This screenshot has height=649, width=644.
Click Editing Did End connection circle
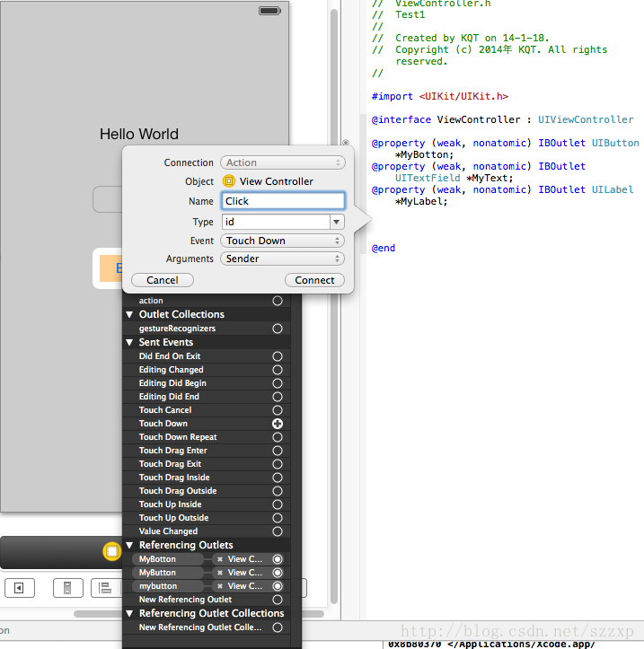click(278, 397)
